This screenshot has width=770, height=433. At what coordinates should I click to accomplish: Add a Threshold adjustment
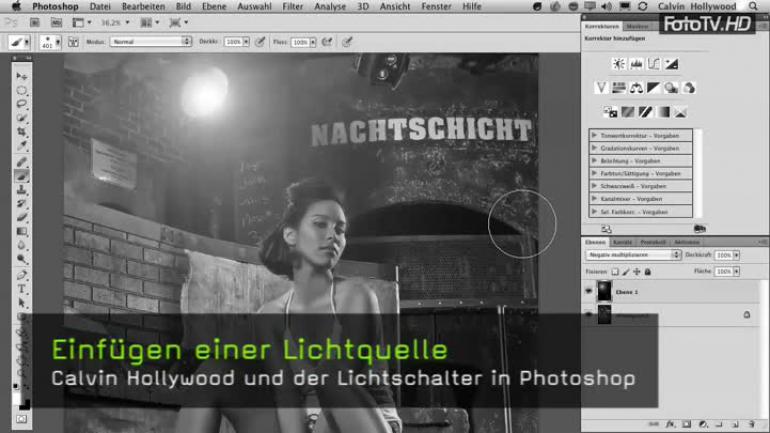(x=645, y=112)
